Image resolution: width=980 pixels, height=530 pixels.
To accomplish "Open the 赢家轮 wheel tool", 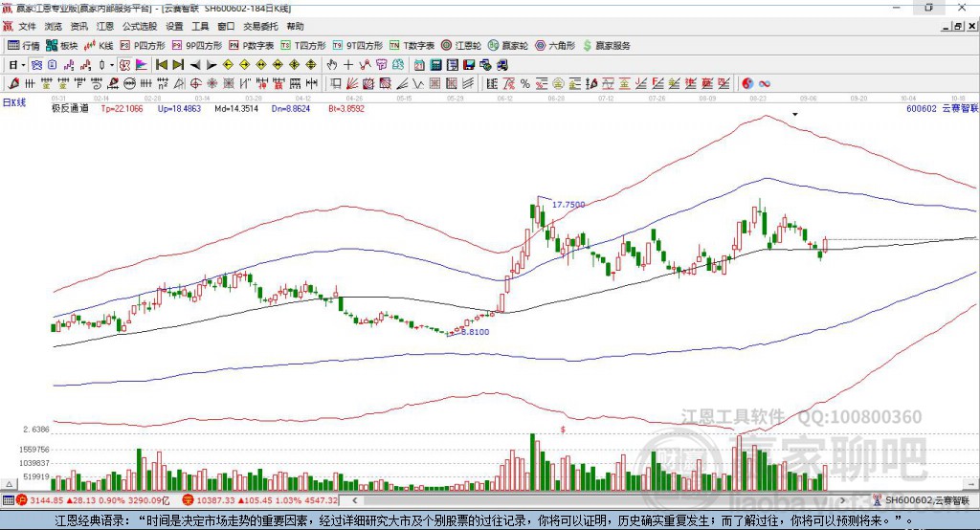I will [x=508, y=46].
